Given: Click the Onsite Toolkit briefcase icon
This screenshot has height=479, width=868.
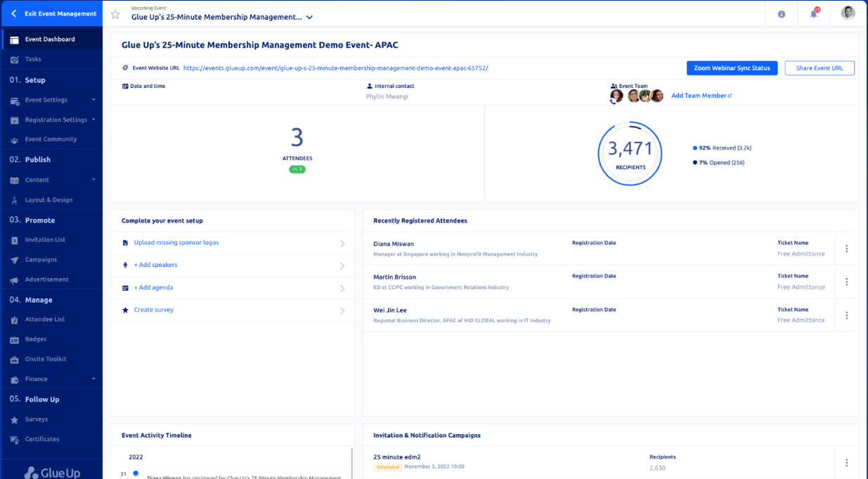Looking at the screenshot, I should [14, 360].
